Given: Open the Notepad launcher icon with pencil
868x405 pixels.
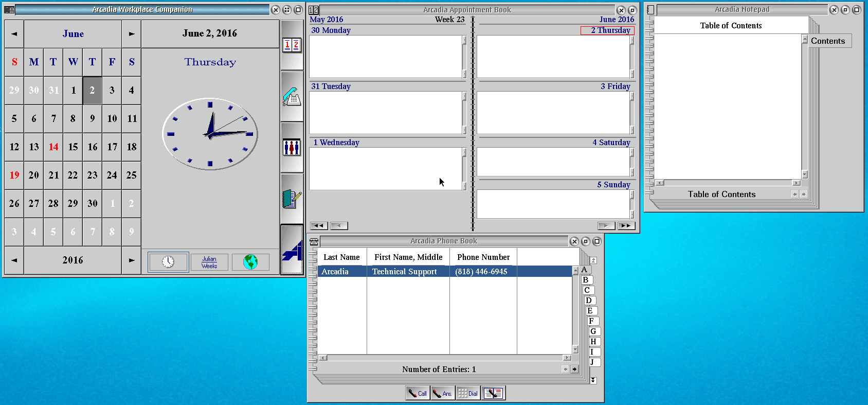Looking at the screenshot, I should (292, 199).
